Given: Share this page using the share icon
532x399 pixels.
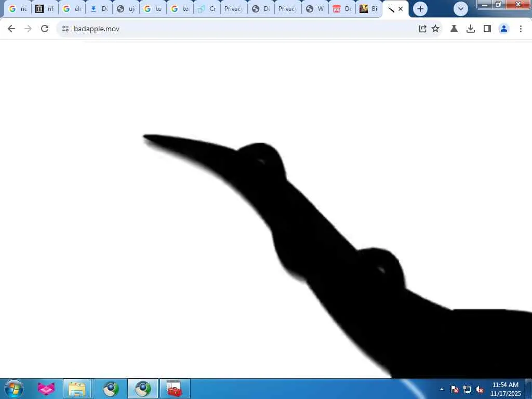Looking at the screenshot, I should (x=422, y=29).
